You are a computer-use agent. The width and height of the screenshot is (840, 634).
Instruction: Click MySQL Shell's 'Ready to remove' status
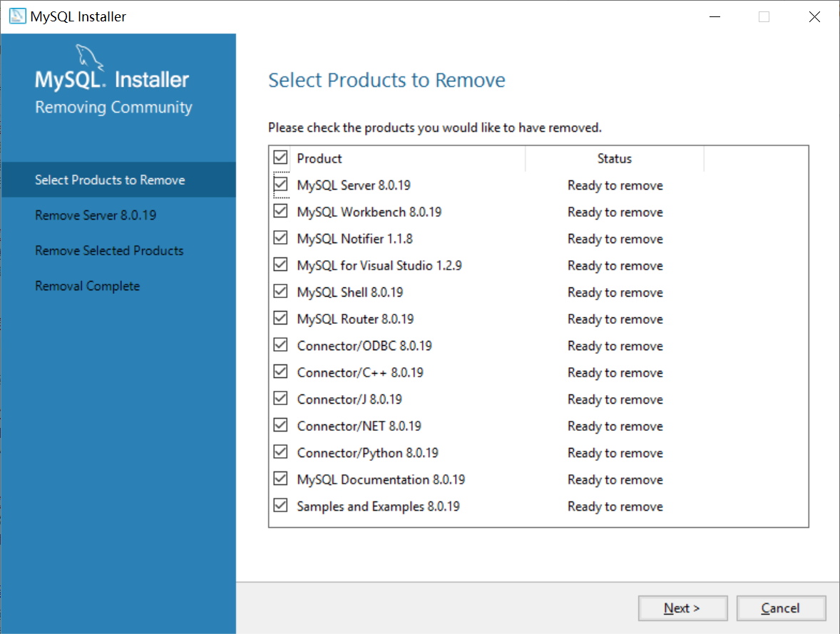click(x=615, y=292)
